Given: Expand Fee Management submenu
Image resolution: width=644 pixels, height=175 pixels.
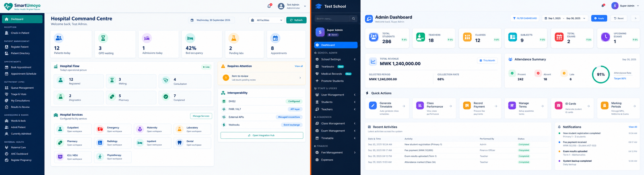Looking at the screenshot, I should point(355,152).
